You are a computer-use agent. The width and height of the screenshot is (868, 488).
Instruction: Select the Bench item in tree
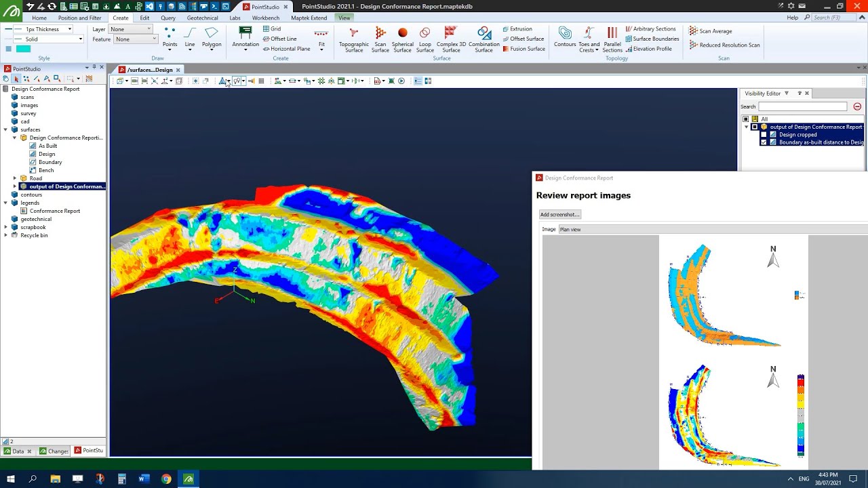pos(46,170)
